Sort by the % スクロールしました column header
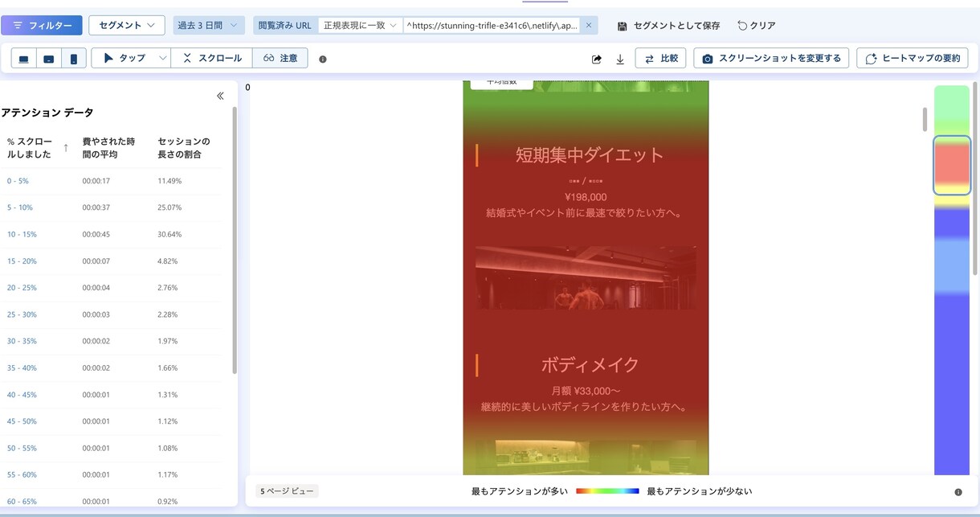This screenshot has height=517, width=980. tap(30, 148)
